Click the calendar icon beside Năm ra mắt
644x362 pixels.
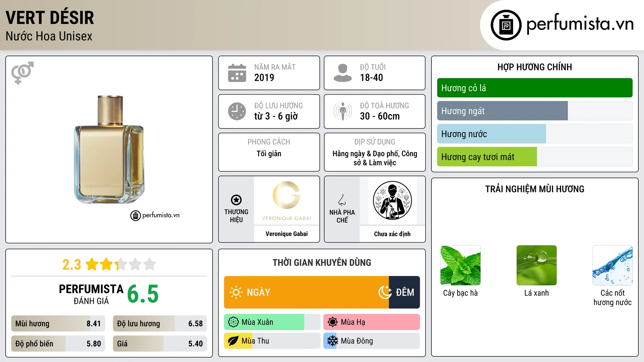(237, 73)
